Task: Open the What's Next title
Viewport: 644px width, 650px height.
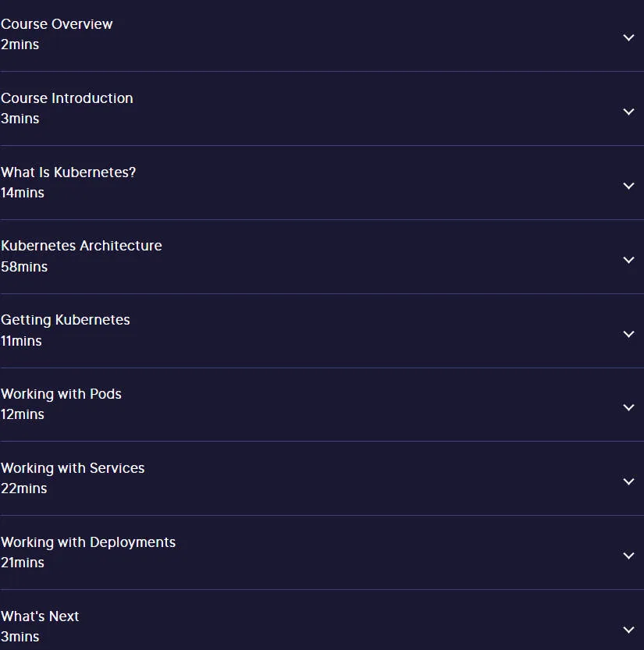Action: (x=40, y=616)
